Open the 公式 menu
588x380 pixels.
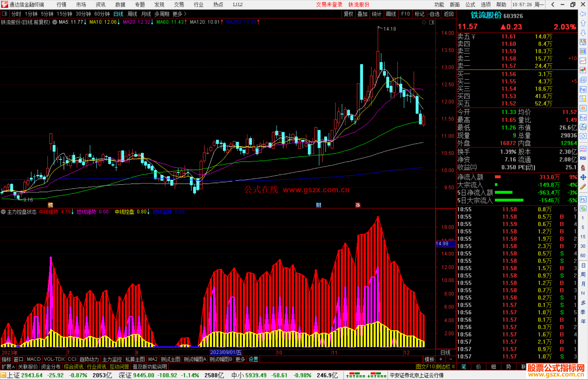click(470, 5)
